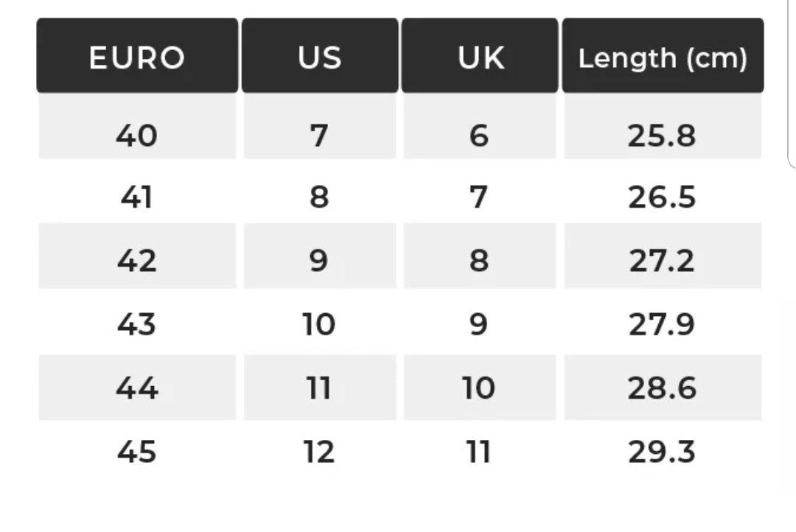Click UK size 6 cell
This screenshot has height=532, width=796.
[x=479, y=136]
